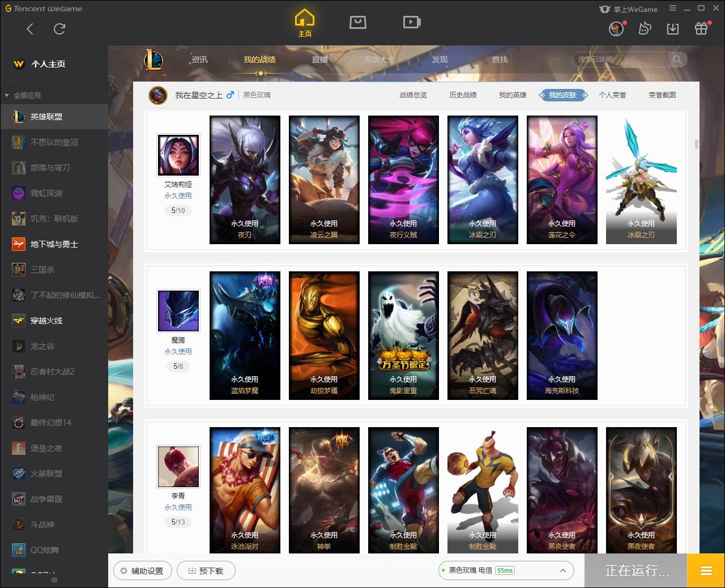The height and width of the screenshot is (588, 725).
Task: Click the 辅助设置 button
Action: [142, 570]
